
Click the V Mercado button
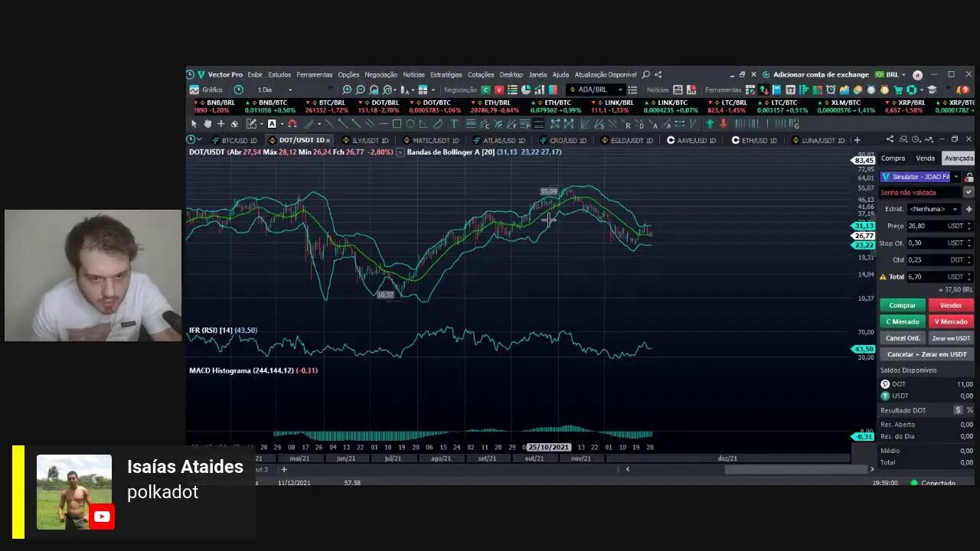coord(951,321)
